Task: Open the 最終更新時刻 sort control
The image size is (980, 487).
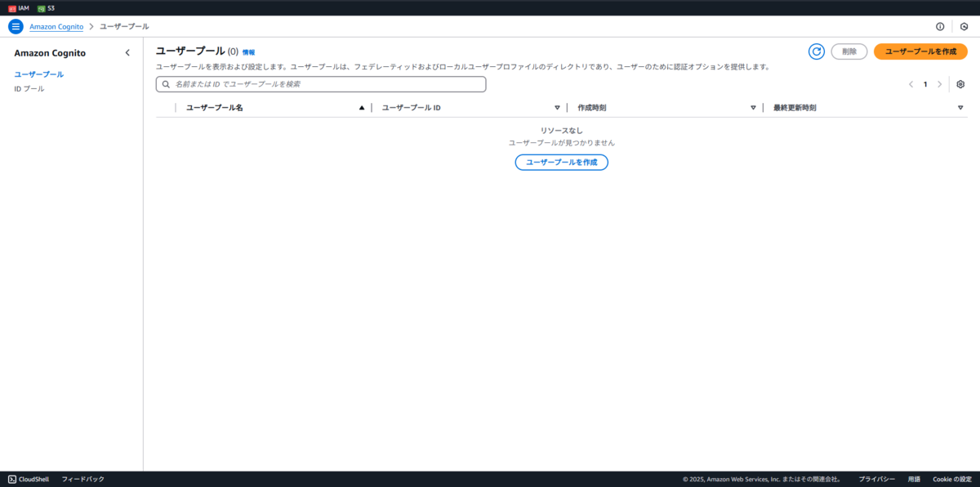Action: (960, 106)
